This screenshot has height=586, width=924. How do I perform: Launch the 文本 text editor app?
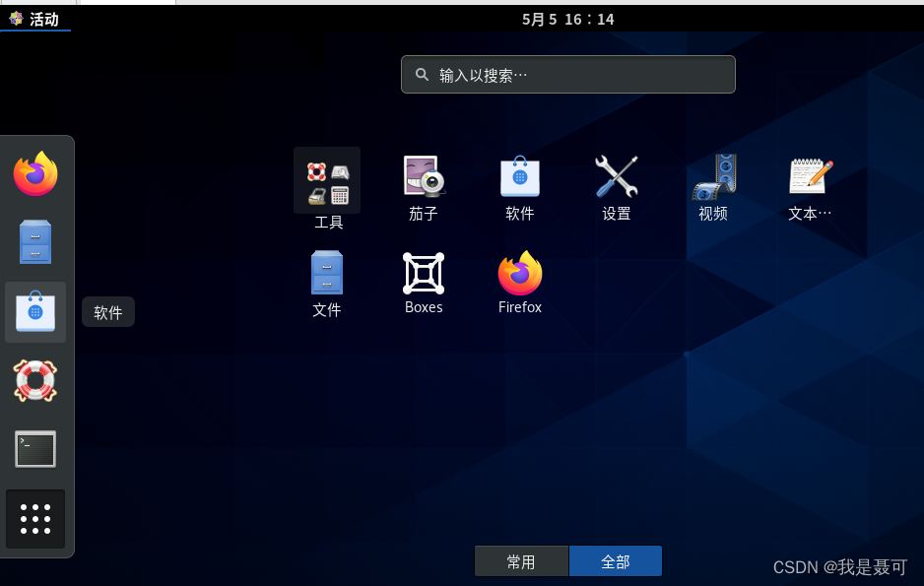(810, 177)
